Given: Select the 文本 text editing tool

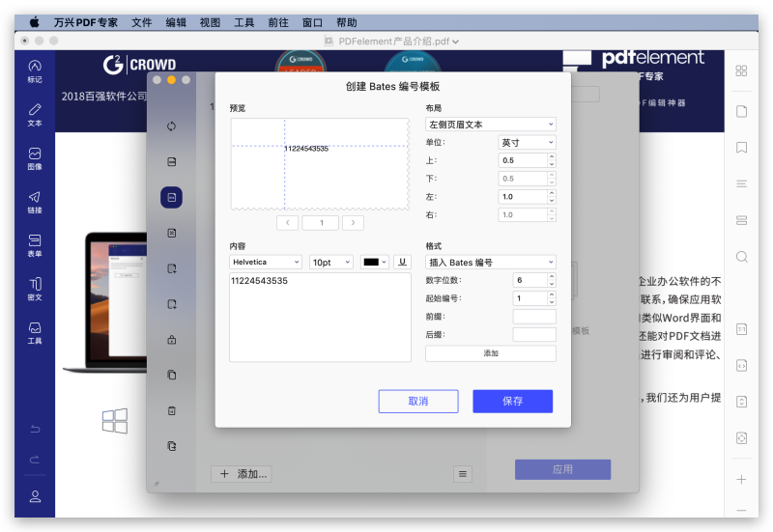Looking at the screenshot, I should tap(35, 114).
